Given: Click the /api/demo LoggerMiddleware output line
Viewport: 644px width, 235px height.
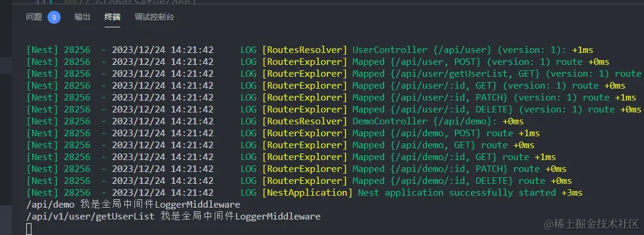Looking at the screenshot, I should (x=133, y=205).
